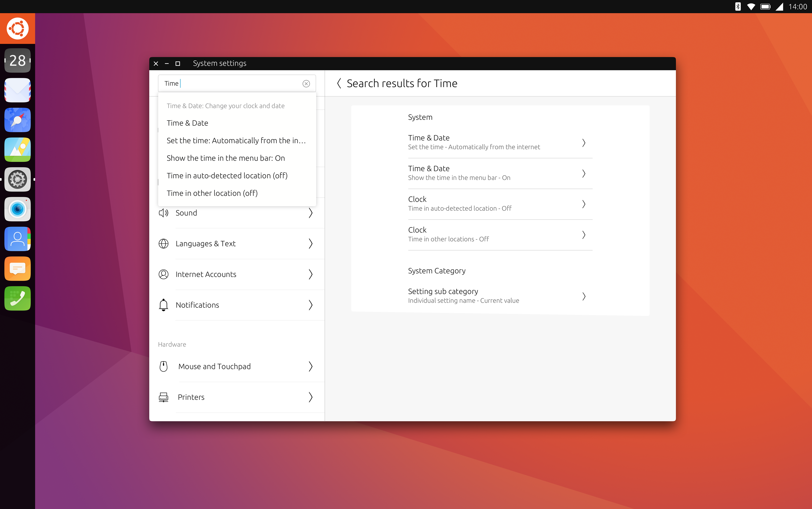
Task: Click the Mouse and Touchpad mouse icon
Action: (163, 366)
